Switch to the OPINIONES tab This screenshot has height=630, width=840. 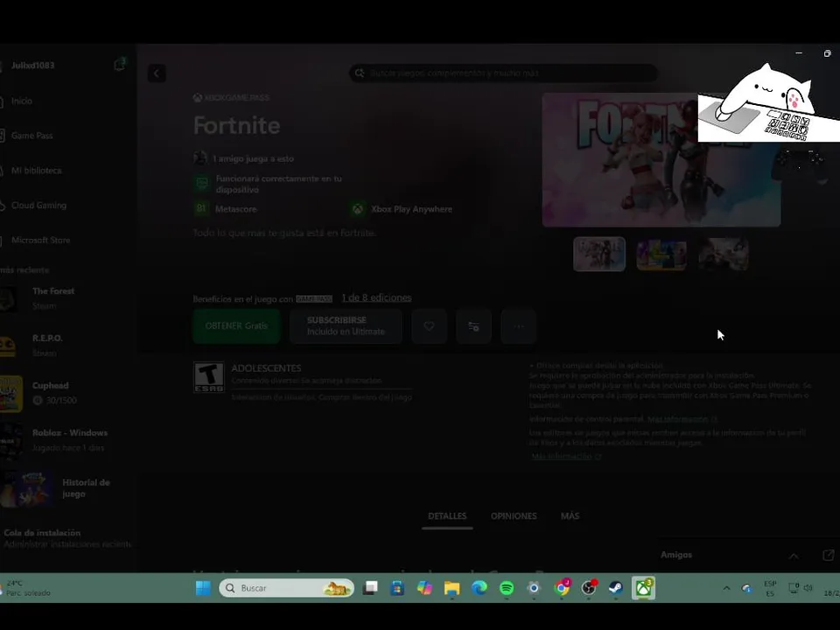pos(514,516)
